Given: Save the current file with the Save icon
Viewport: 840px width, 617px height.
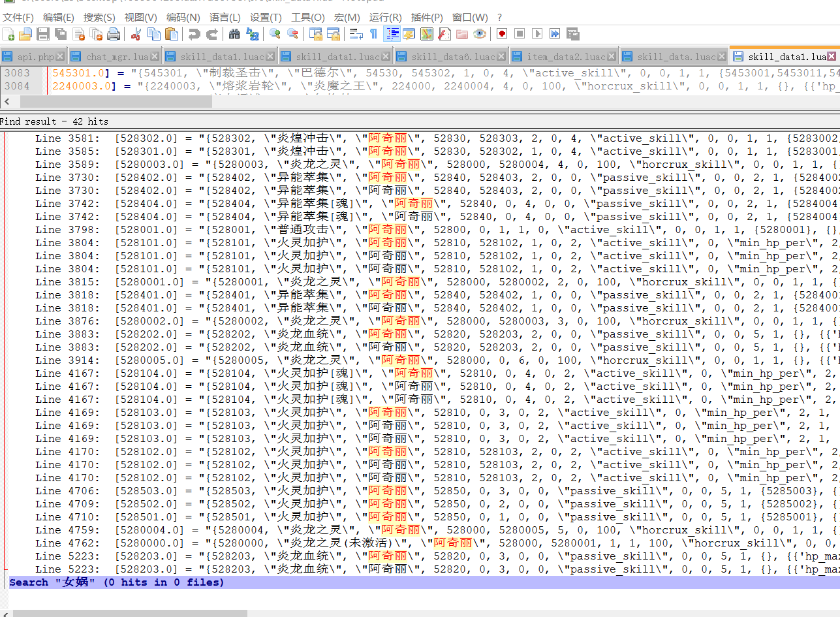Looking at the screenshot, I should point(43,34).
